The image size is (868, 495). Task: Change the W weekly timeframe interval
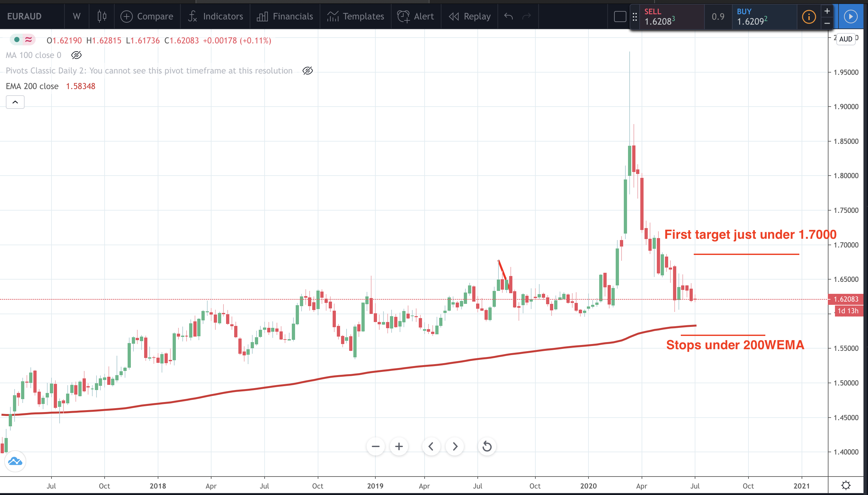[x=76, y=16]
